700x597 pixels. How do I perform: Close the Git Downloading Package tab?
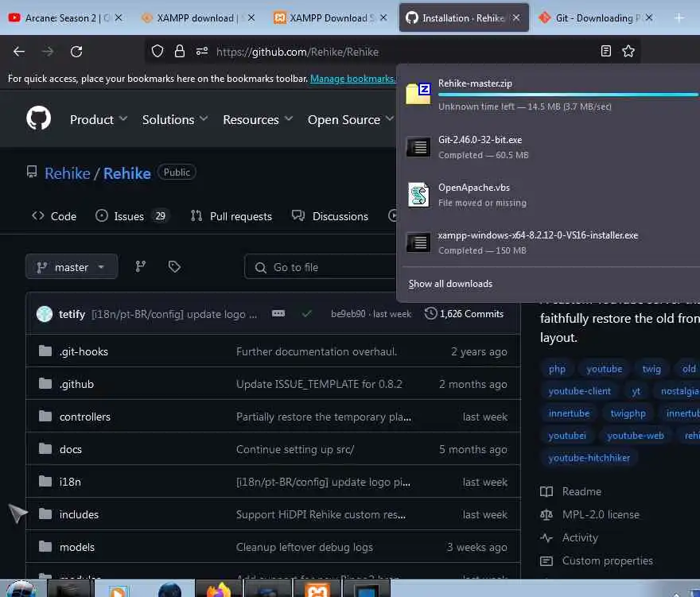[649, 17]
